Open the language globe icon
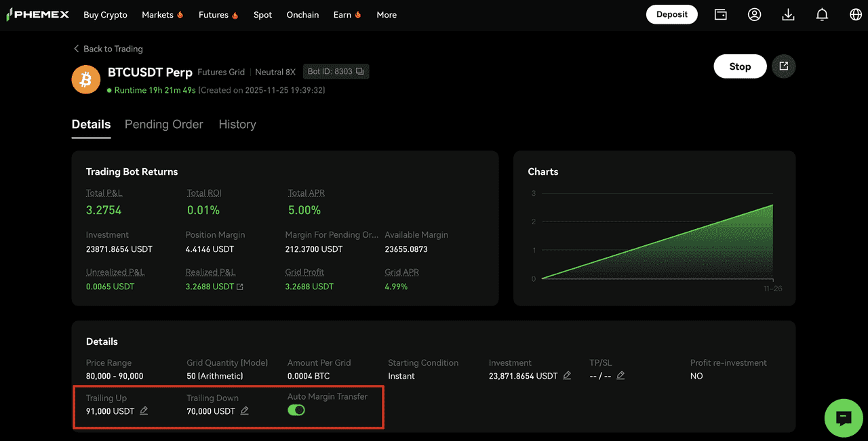This screenshot has height=441, width=868. point(856,14)
